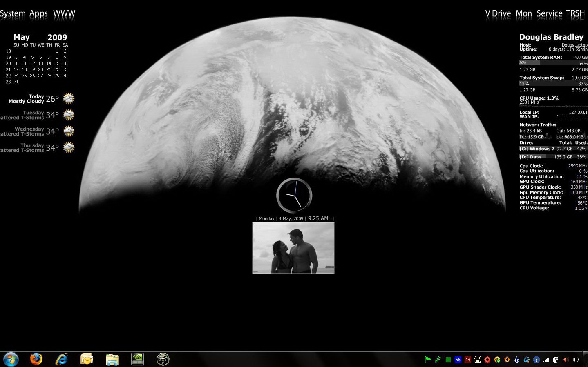
Task: Open the NVIDIA taskbar icon
Action: click(x=137, y=359)
